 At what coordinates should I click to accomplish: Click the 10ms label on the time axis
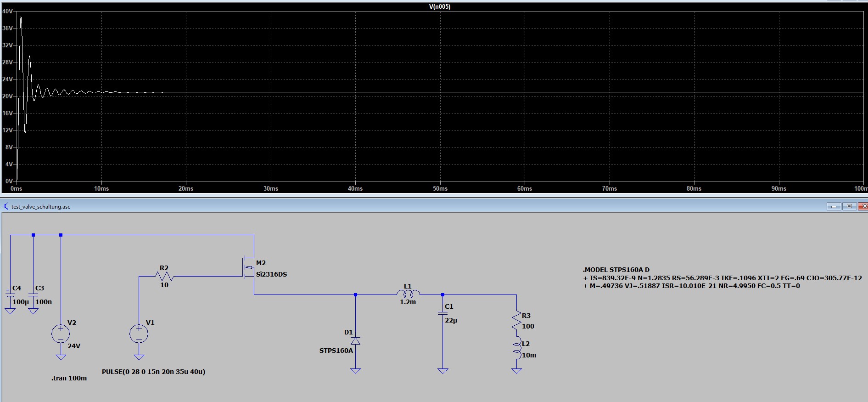[x=101, y=188]
